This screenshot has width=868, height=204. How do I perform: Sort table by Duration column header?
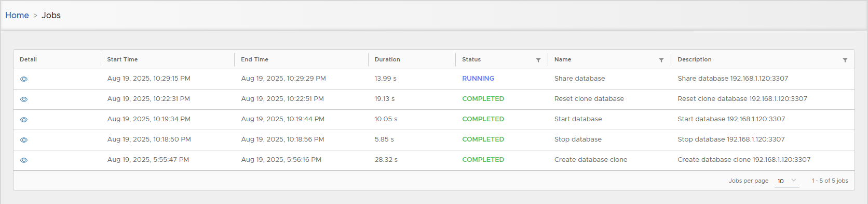[x=387, y=59]
